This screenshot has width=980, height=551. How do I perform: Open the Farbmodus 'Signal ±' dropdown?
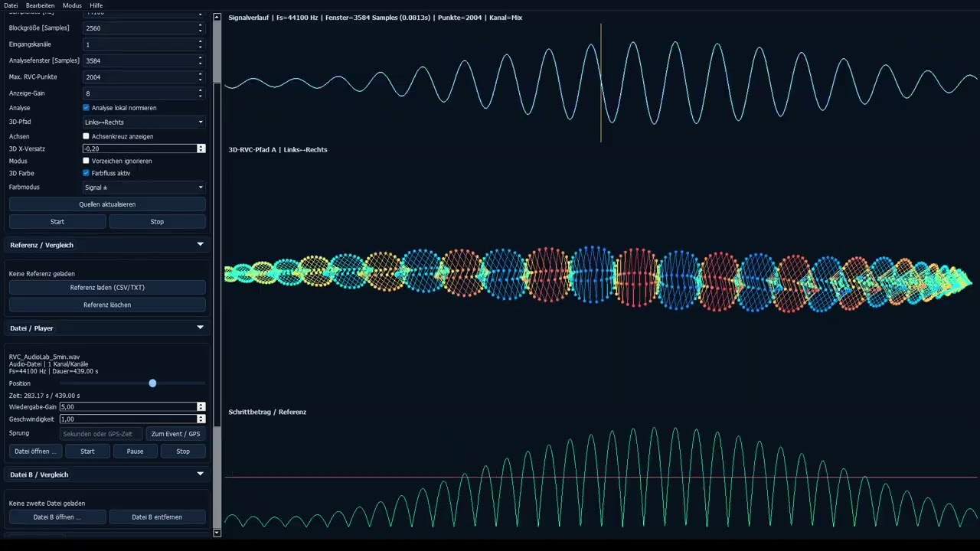(x=144, y=187)
